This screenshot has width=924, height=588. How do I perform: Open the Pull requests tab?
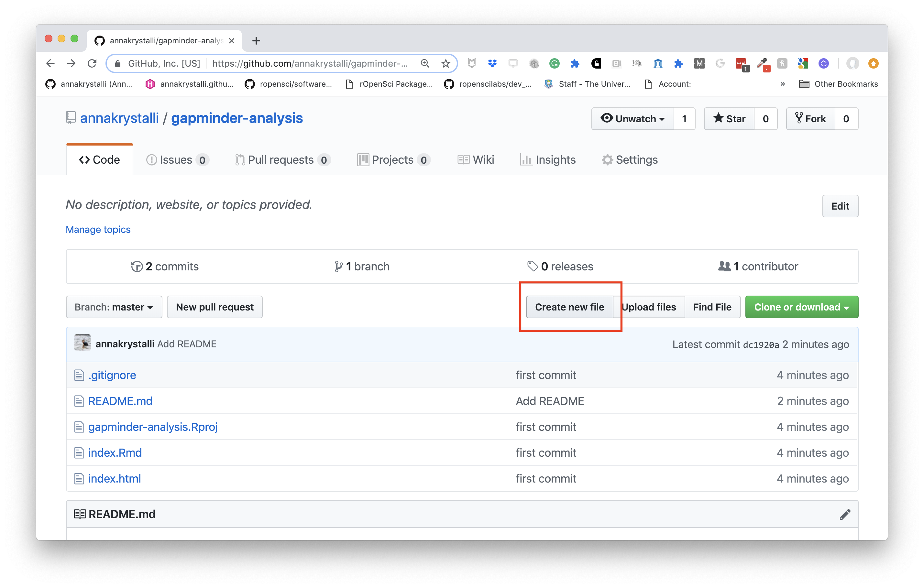pyautogui.click(x=283, y=159)
